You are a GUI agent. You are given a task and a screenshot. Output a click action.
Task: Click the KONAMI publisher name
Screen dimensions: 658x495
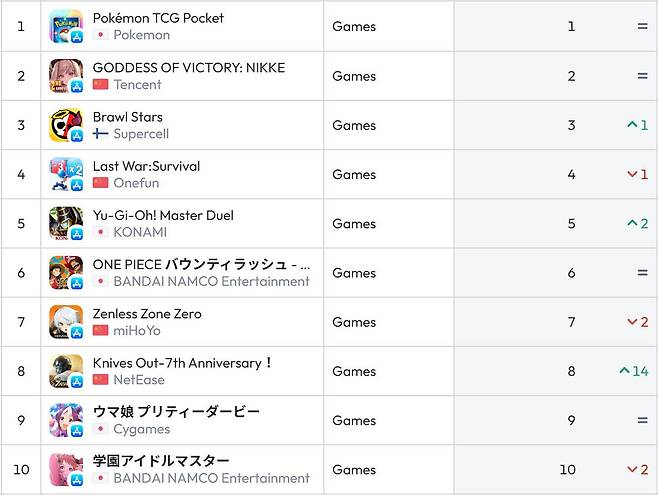140,232
